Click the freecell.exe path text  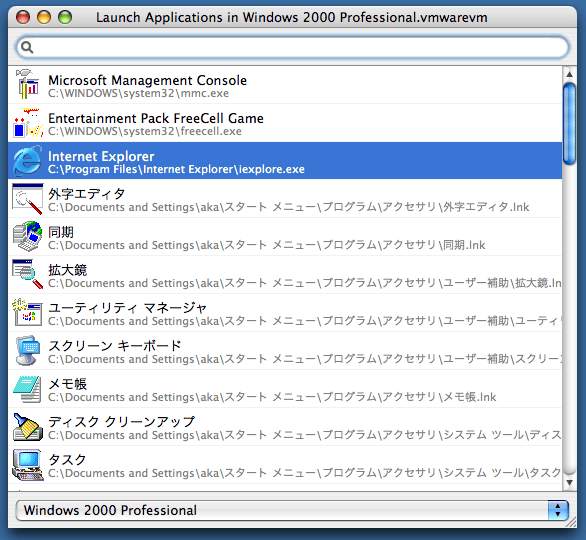tap(145, 131)
